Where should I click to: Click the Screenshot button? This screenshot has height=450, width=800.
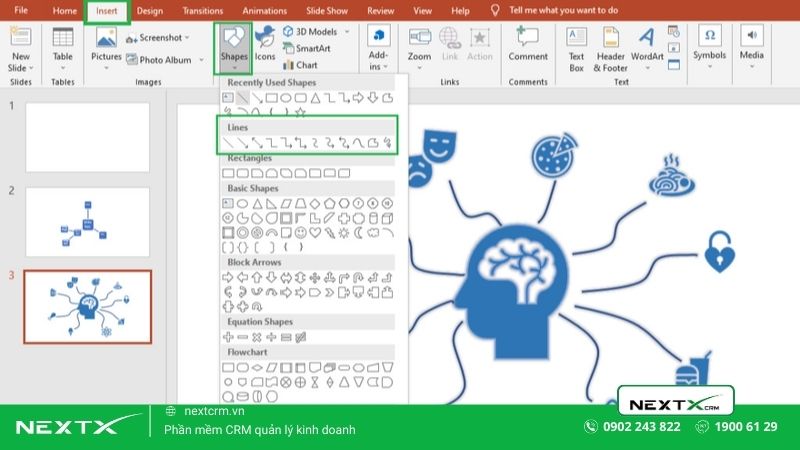coord(154,38)
